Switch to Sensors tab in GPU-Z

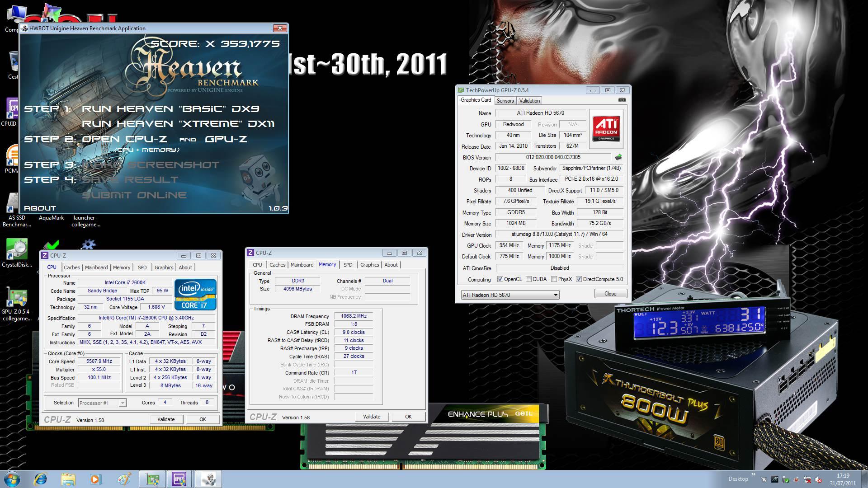click(505, 101)
